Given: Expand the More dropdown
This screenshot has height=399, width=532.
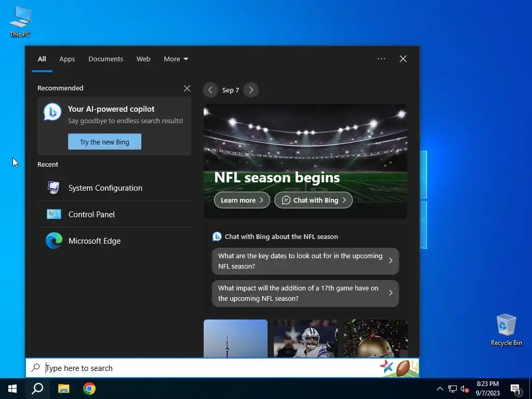Looking at the screenshot, I should 176,59.
